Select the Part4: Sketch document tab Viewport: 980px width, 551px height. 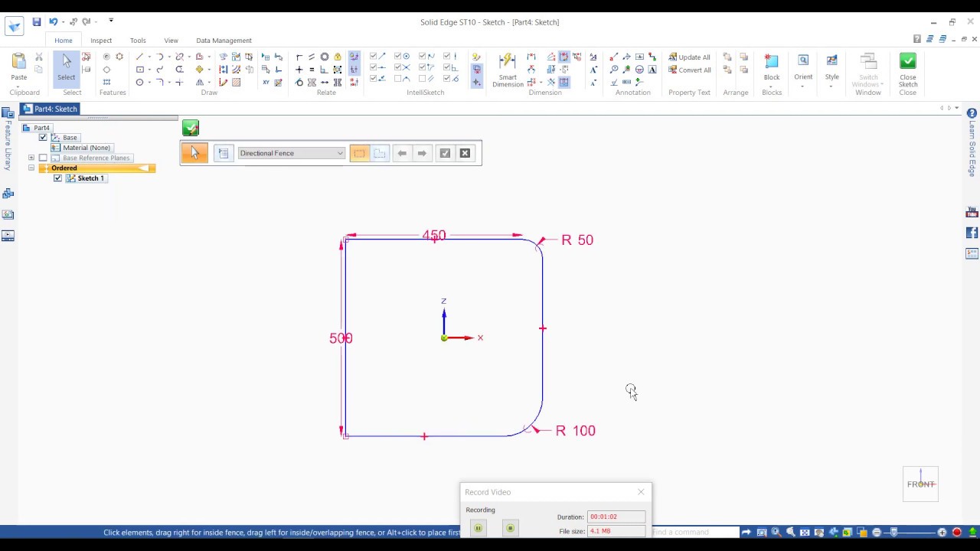tap(49, 109)
